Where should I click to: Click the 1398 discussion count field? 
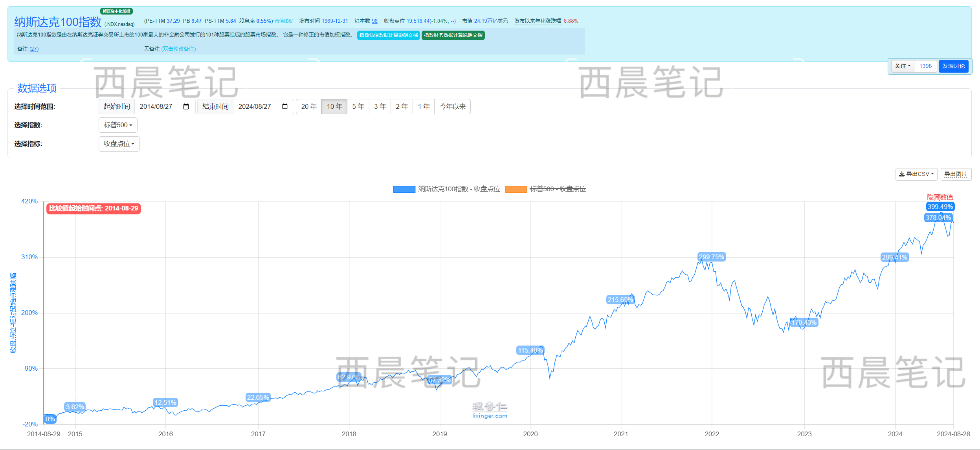click(x=926, y=66)
